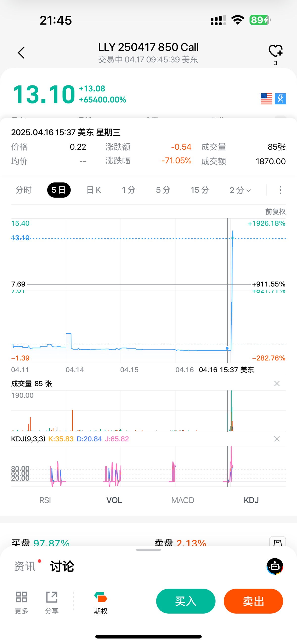Share this quote via 分享 icon
Image resolution: width=297 pixels, height=644 pixels.
point(52,602)
